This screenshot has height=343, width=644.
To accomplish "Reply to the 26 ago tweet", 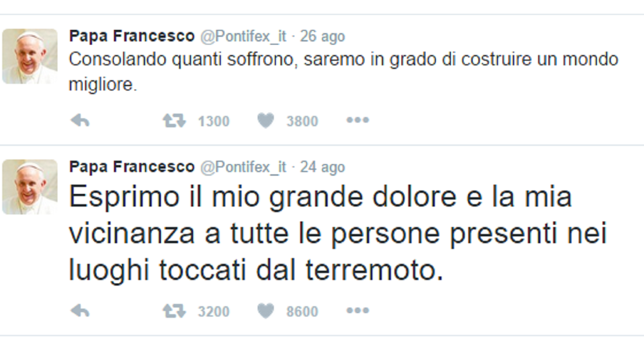I will [x=80, y=121].
